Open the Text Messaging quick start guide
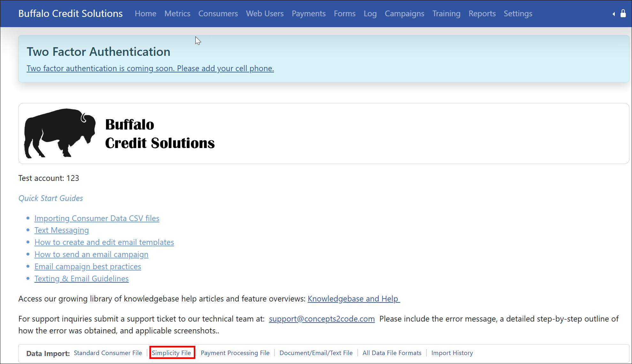 [62, 230]
